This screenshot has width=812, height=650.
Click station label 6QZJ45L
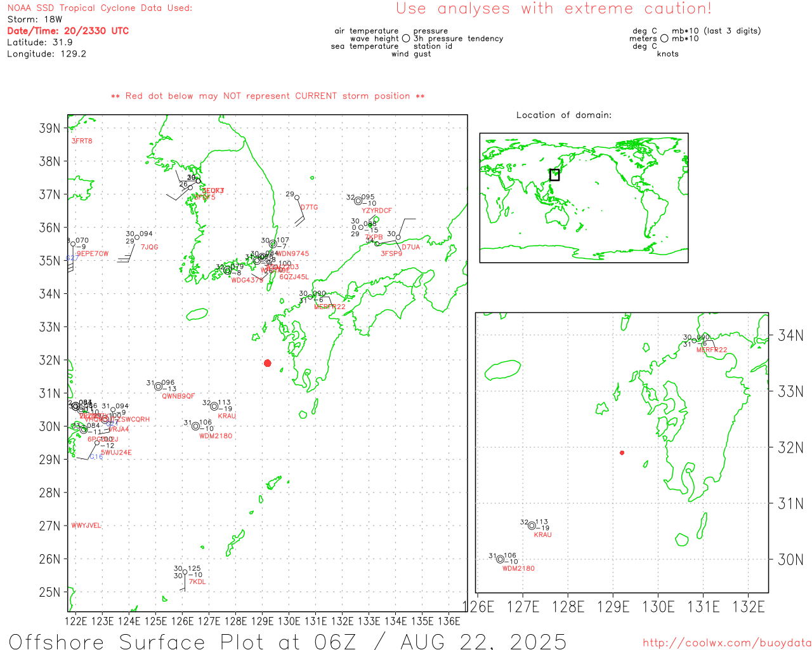pos(294,277)
